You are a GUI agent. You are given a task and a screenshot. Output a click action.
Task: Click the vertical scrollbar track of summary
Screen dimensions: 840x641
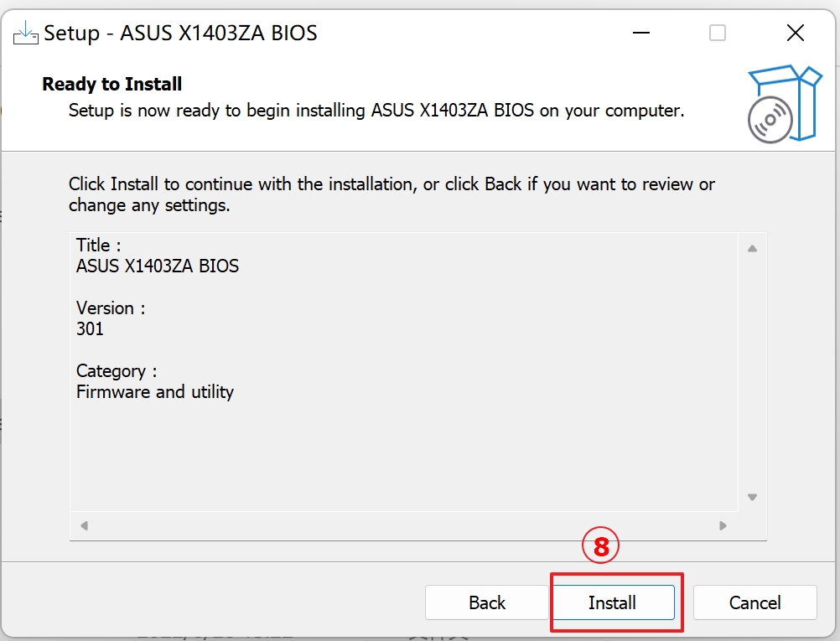coord(752,373)
